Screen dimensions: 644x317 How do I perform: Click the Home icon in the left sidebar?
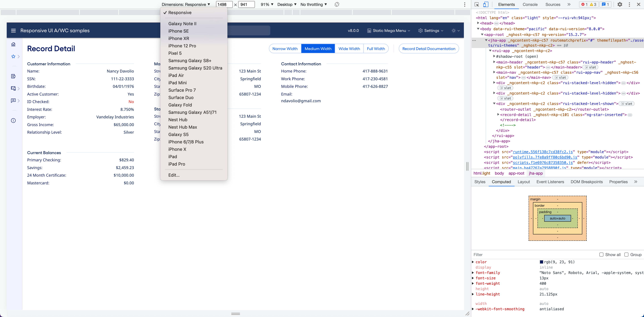pos(13,44)
